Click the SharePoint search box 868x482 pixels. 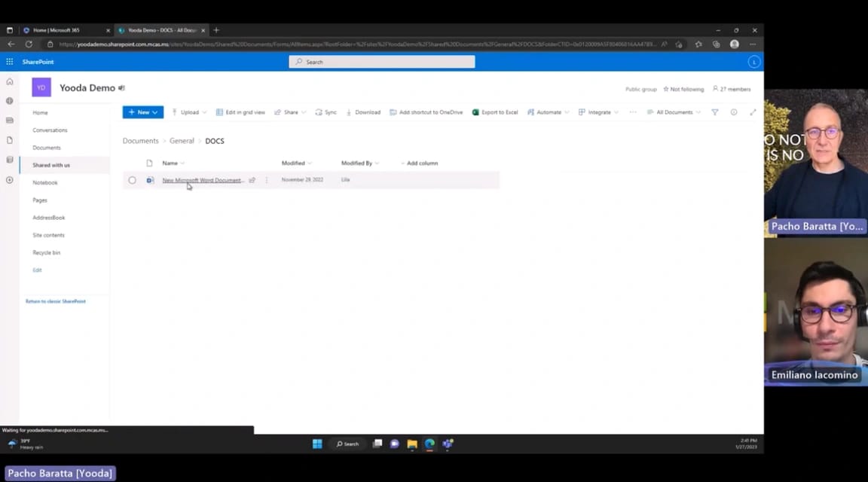(382, 62)
